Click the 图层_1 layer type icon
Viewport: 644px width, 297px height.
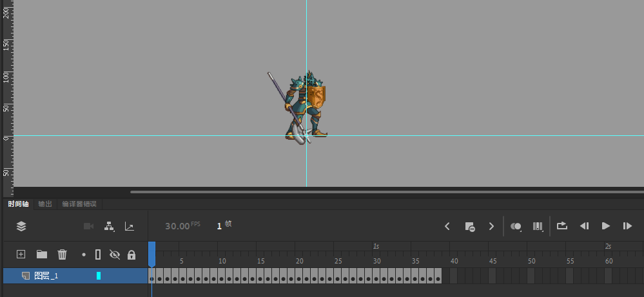pos(26,276)
